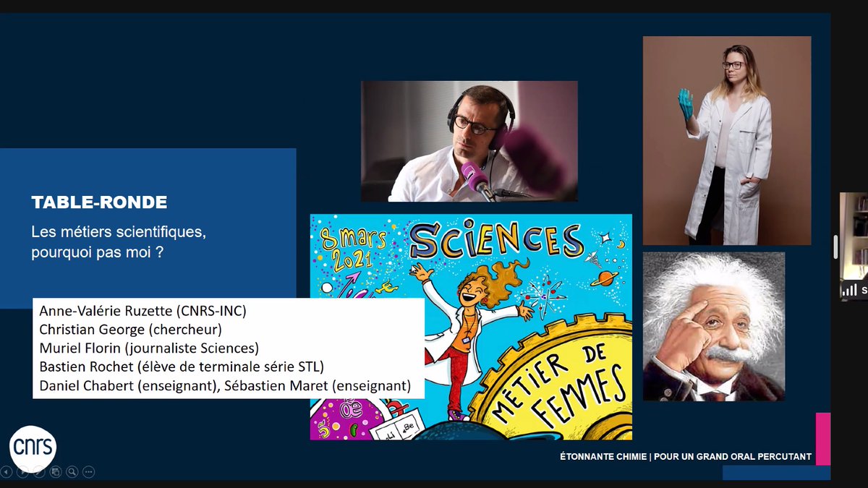Image resolution: width=868 pixels, height=488 pixels.
Task: Activate the slideshow zoom magnifier icon
Action: [72, 472]
